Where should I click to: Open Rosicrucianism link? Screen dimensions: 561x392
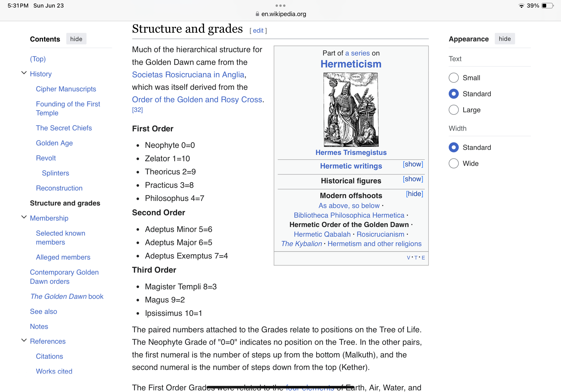380,234
